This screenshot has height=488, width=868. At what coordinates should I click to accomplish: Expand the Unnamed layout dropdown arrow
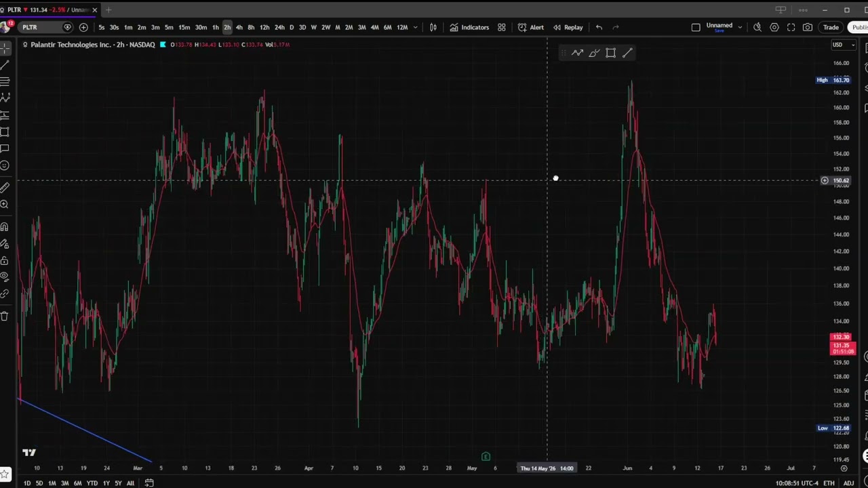point(740,27)
